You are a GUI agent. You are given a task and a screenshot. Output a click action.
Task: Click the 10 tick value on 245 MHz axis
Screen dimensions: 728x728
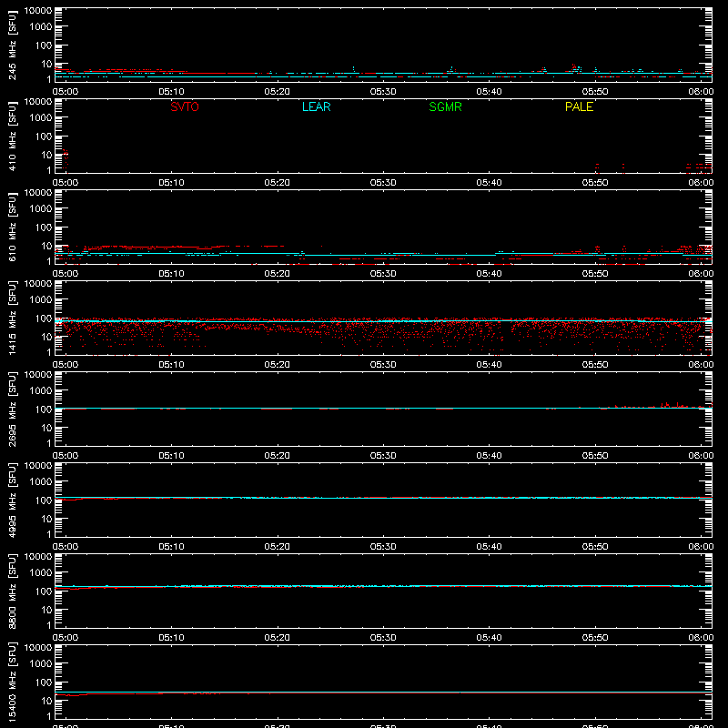46,64
